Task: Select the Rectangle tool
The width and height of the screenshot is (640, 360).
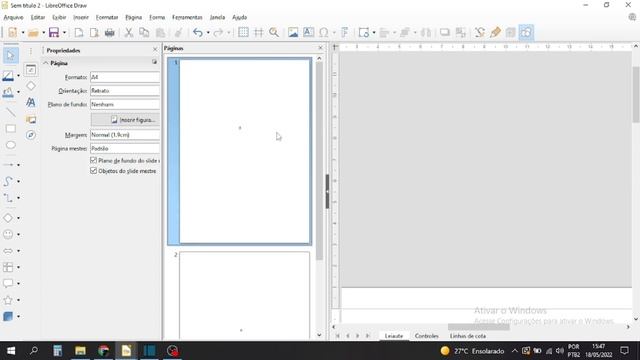Action: point(11,129)
